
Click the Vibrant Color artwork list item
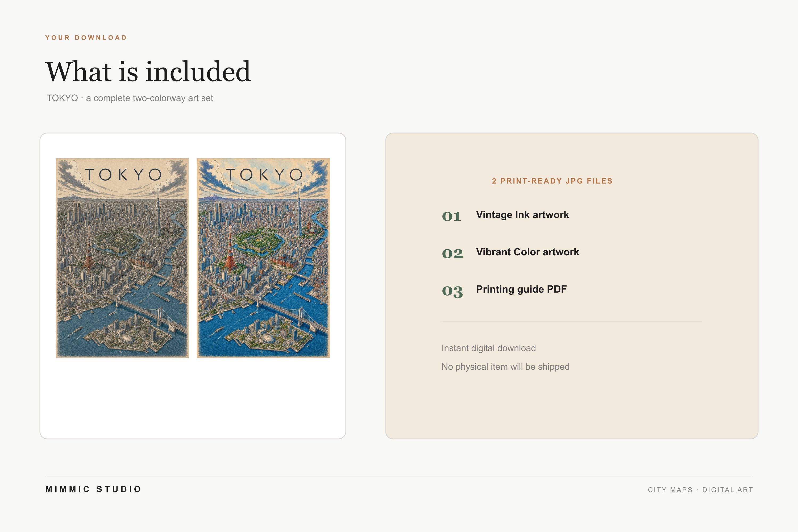[527, 252]
